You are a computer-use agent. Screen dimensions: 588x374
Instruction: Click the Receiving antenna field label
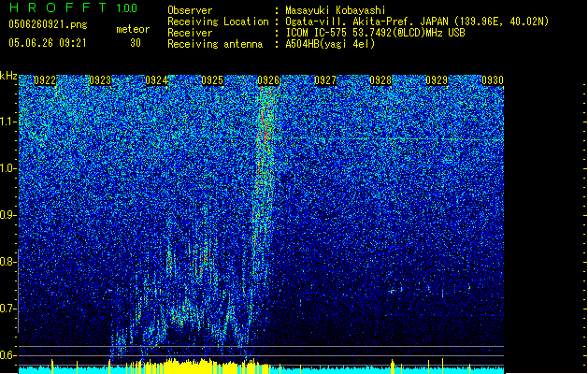[x=215, y=44]
